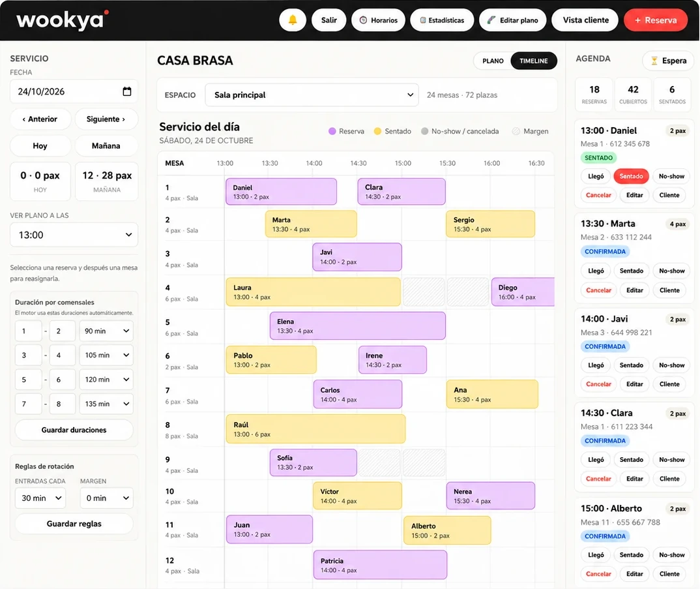Click the brush icon in Editar plano
The height and width of the screenshot is (589, 700).
coord(491,20)
